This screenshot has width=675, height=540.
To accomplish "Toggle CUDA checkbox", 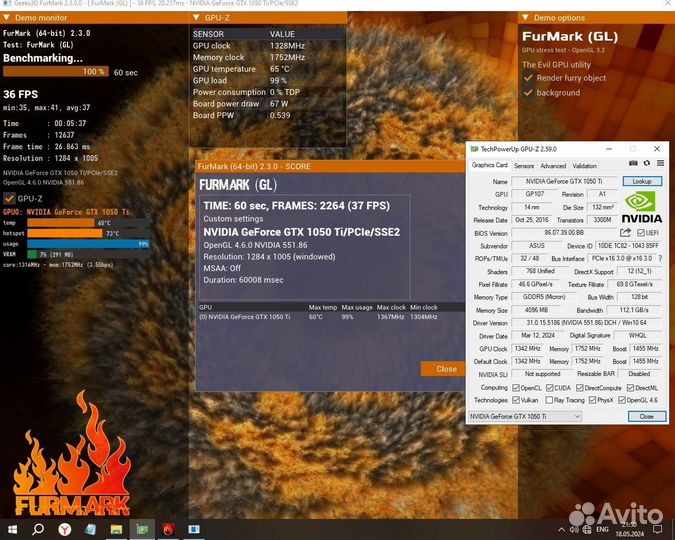I will click(x=549, y=388).
